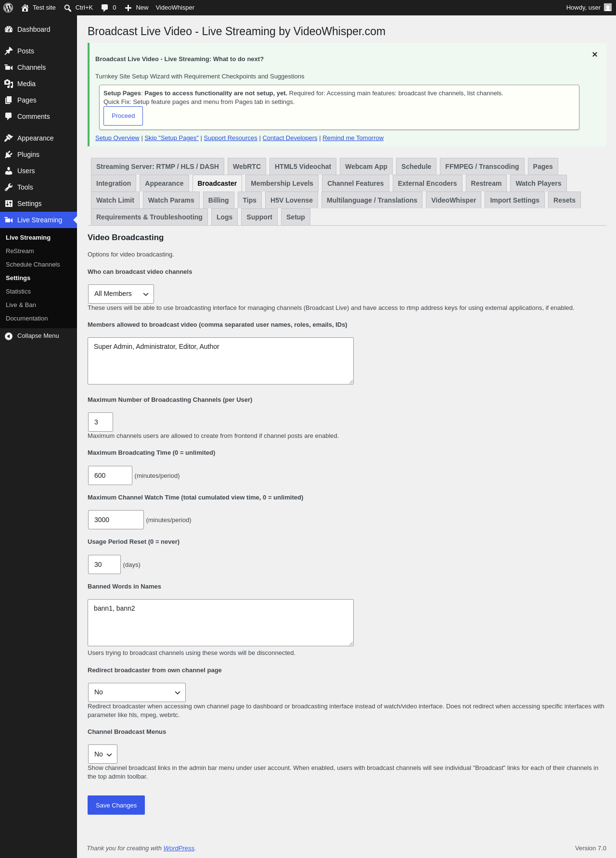Click the user avatar icon
Viewport: 616px width, 858px height.
[608, 8]
